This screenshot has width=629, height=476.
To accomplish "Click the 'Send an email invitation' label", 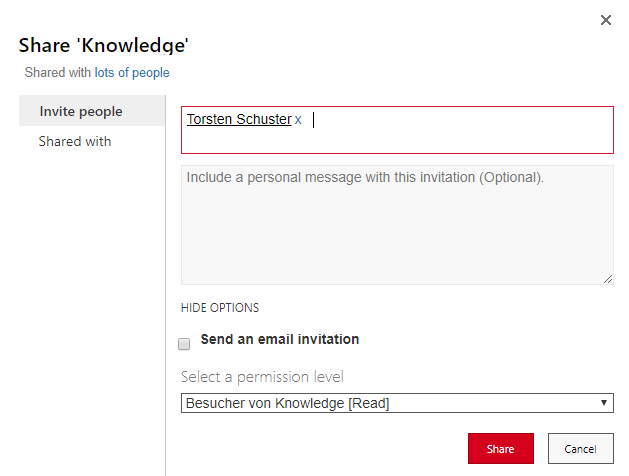I will [x=279, y=340].
